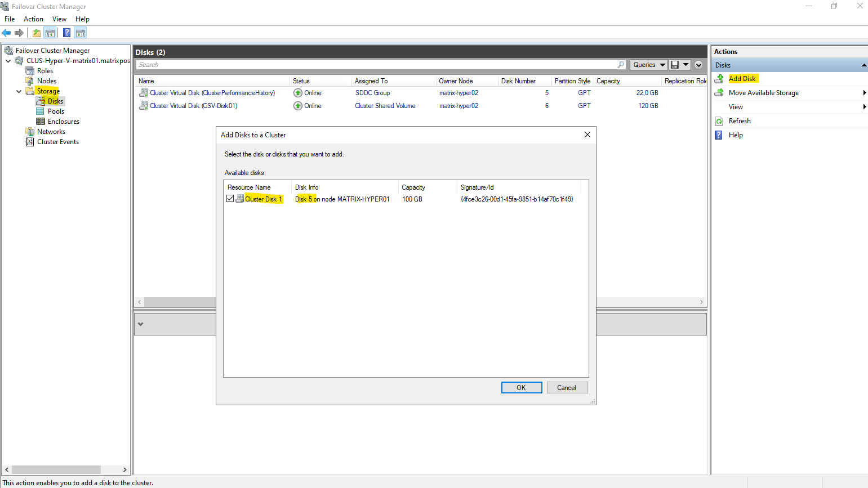Click the Show/Hide Action Pane toolbar icon
Viewport: 868px width, 488px height.
[81, 33]
